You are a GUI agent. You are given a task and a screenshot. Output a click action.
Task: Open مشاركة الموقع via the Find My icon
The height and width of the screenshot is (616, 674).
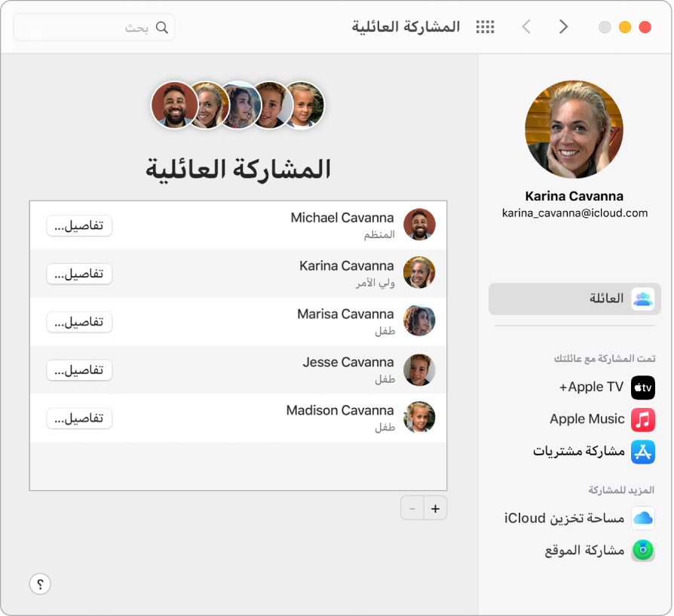pos(642,550)
